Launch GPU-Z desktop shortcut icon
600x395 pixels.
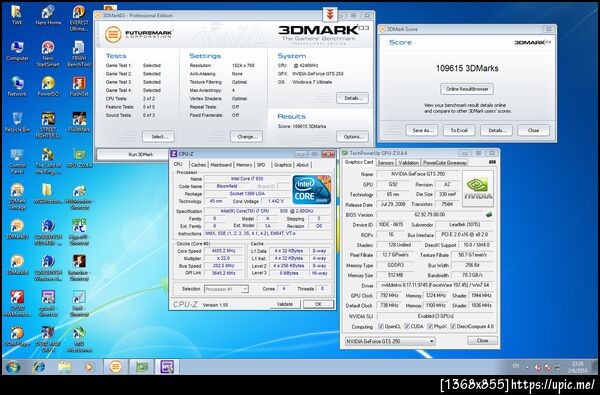[x=79, y=158]
